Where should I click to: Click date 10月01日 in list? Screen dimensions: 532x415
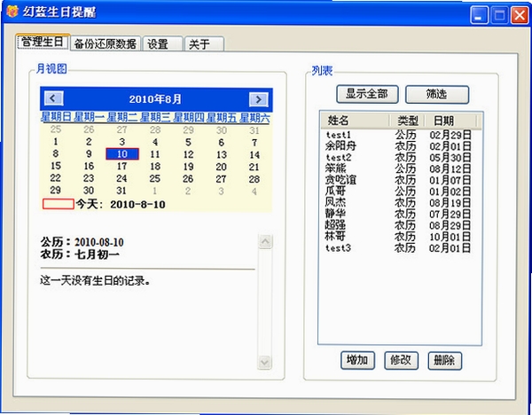(450, 236)
